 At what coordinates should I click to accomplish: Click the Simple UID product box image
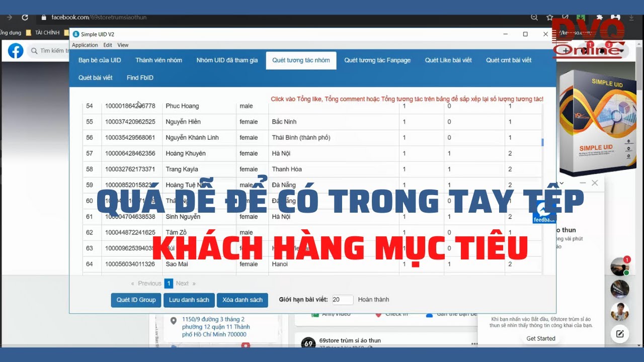click(x=598, y=122)
